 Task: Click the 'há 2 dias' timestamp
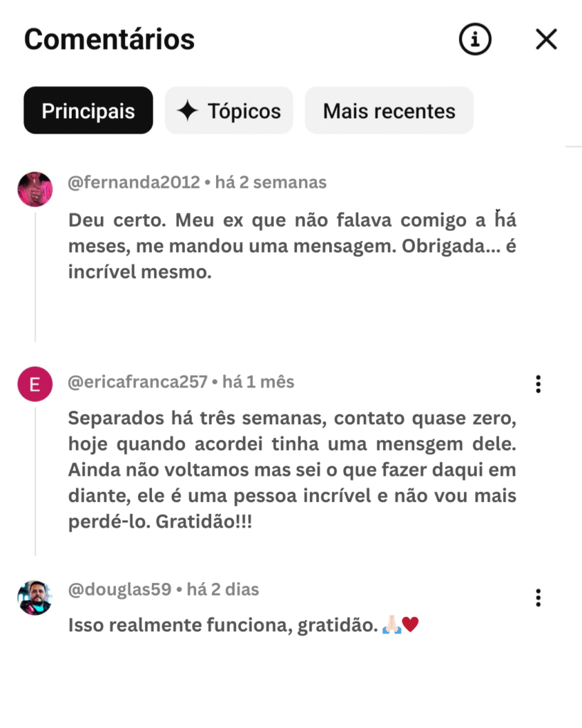click(222, 589)
